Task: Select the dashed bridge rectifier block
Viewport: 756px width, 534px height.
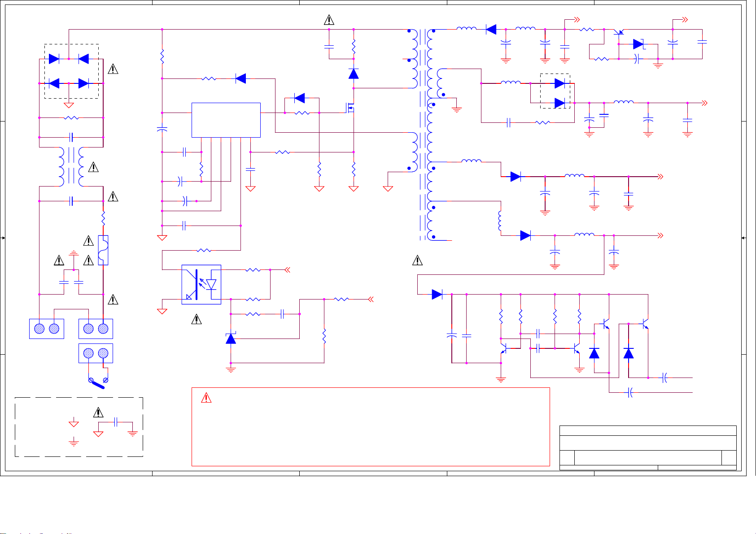Action: pyautogui.click(x=71, y=71)
